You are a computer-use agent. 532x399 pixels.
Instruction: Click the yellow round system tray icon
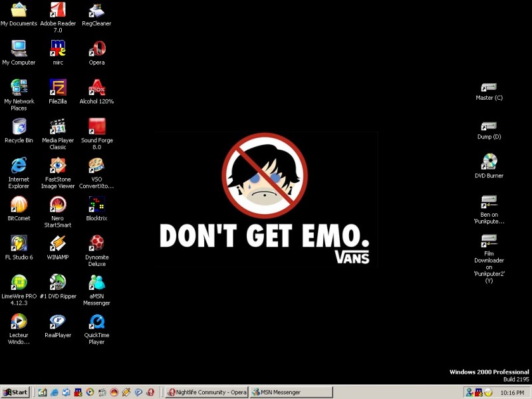(x=488, y=392)
